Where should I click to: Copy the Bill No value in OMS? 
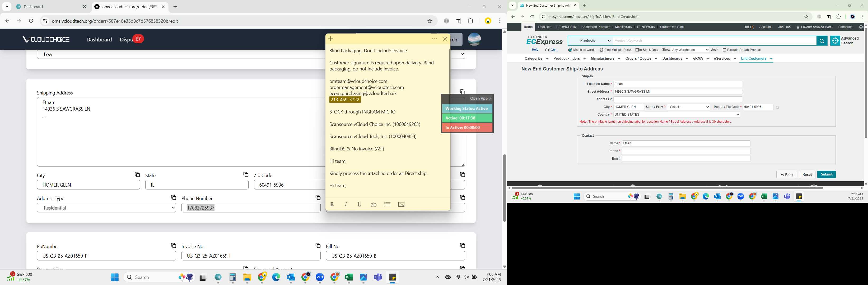tap(462, 245)
